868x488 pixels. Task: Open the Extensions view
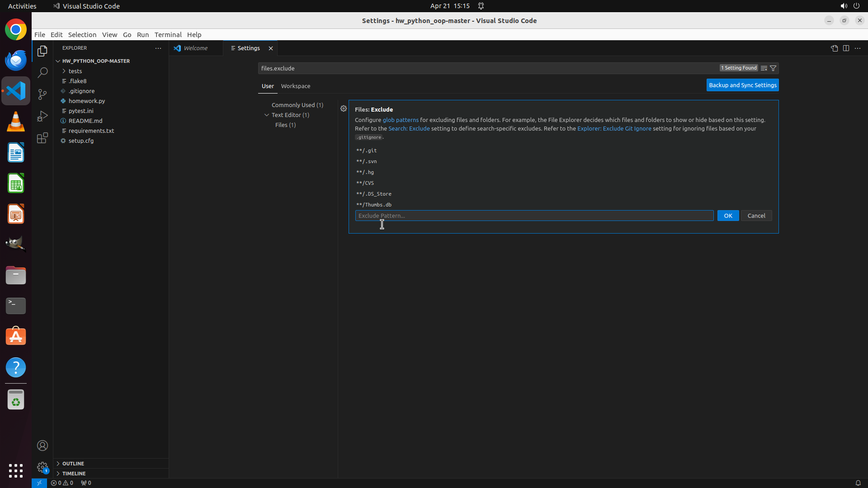coord(42,138)
